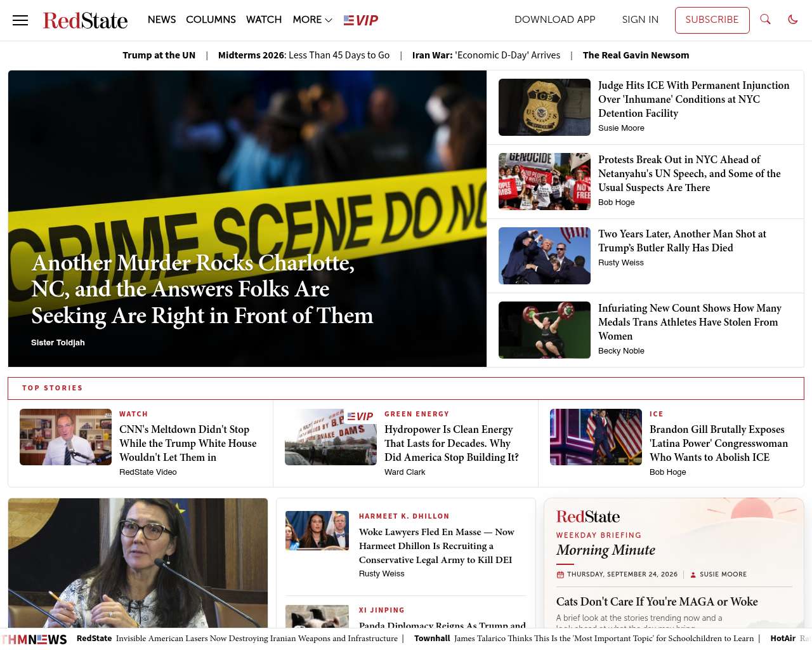This screenshot has height=650, width=812.
Task: Click the SIGN IN link
Action: pos(640,20)
